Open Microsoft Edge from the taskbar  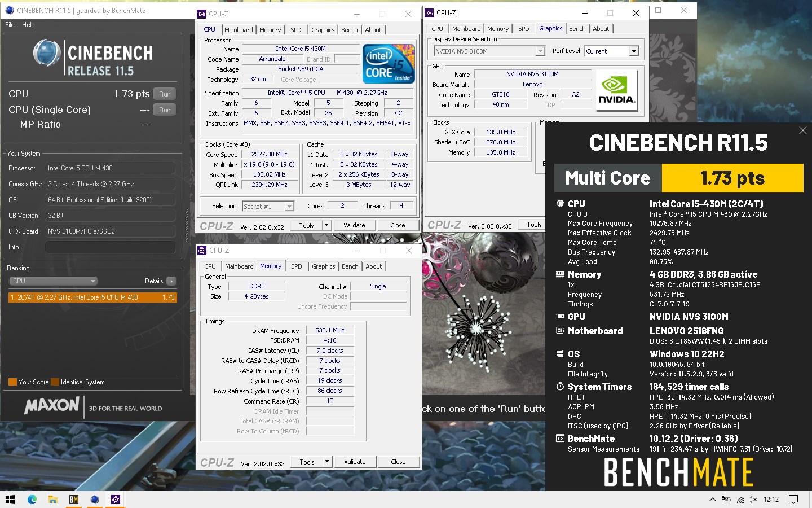(32, 500)
